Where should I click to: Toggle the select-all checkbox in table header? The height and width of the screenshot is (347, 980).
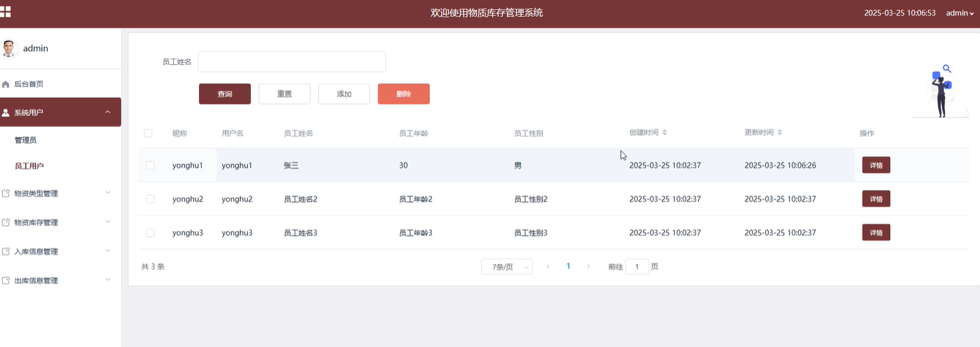click(x=148, y=133)
